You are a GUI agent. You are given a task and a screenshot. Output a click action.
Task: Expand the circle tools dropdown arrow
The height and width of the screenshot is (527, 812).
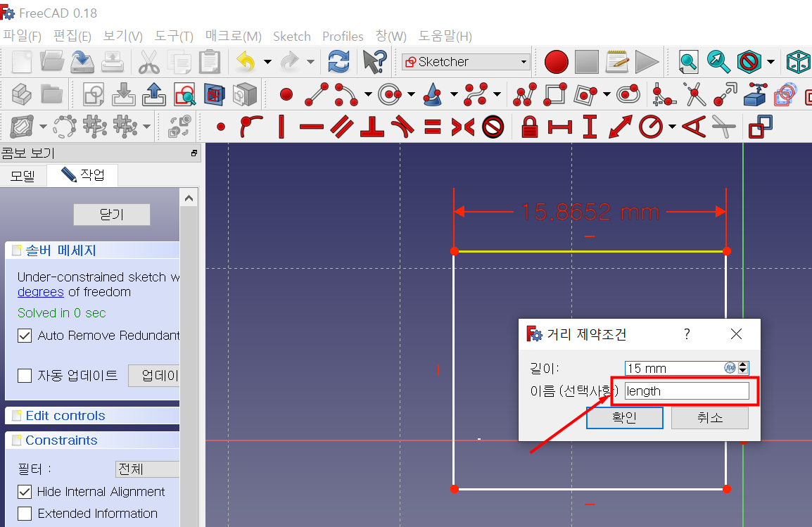tap(411, 94)
